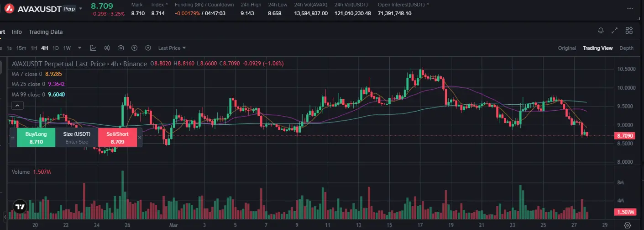Click the Open Interest value 71,391,748.10
This screenshot has height=230, width=644.
point(395,13)
